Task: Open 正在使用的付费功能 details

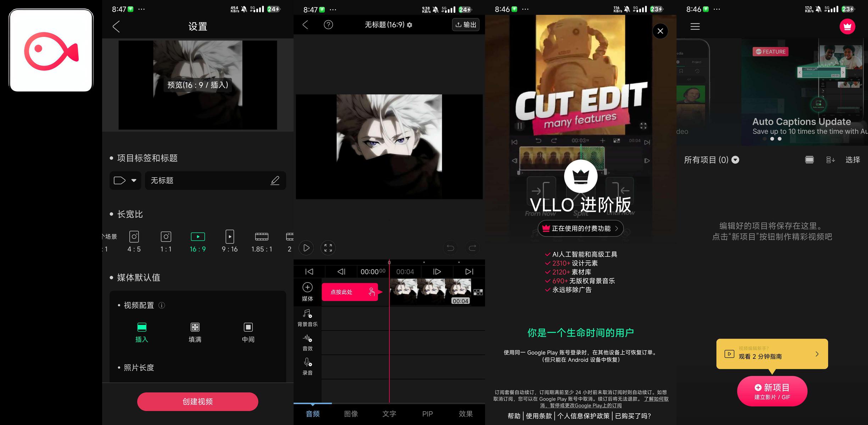Action: [x=581, y=228]
